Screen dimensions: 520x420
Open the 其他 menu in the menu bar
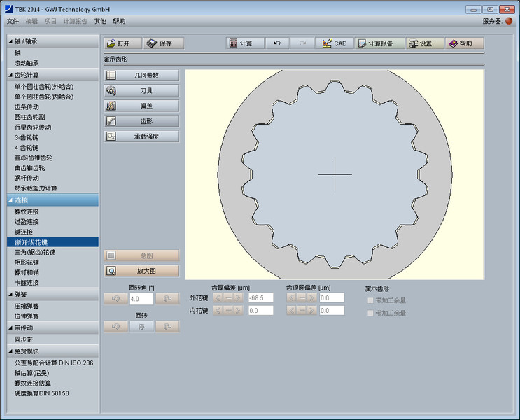100,21
